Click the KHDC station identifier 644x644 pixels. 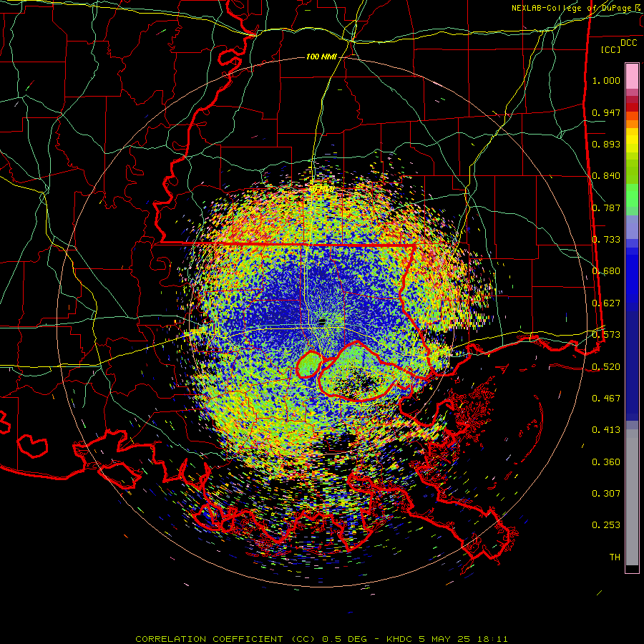click(401, 639)
